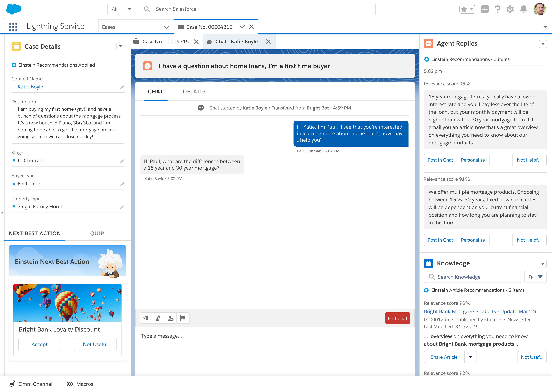Open the Setup gear icon
552x392 pixels.
pyautogui.click(x=510, y=9)
